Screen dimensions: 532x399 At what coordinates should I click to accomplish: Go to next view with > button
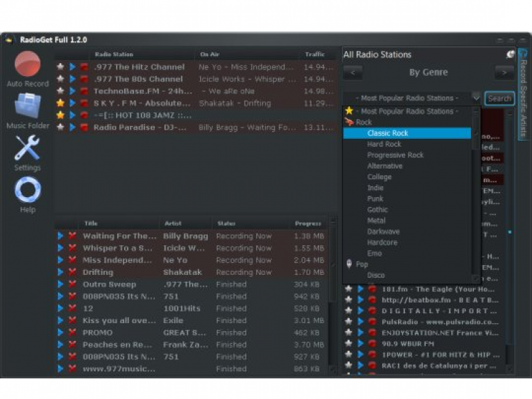pyautogui.click(x=504, y=72)
